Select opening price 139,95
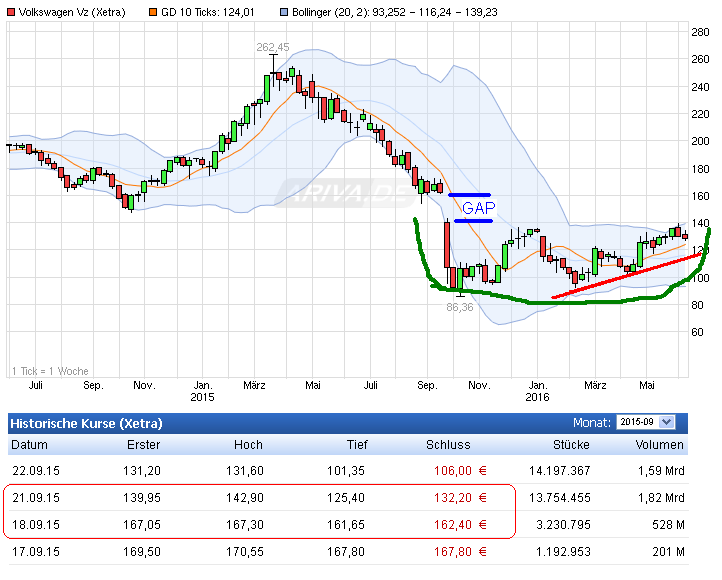The image size is (722, 580). [x=142, y=498]
